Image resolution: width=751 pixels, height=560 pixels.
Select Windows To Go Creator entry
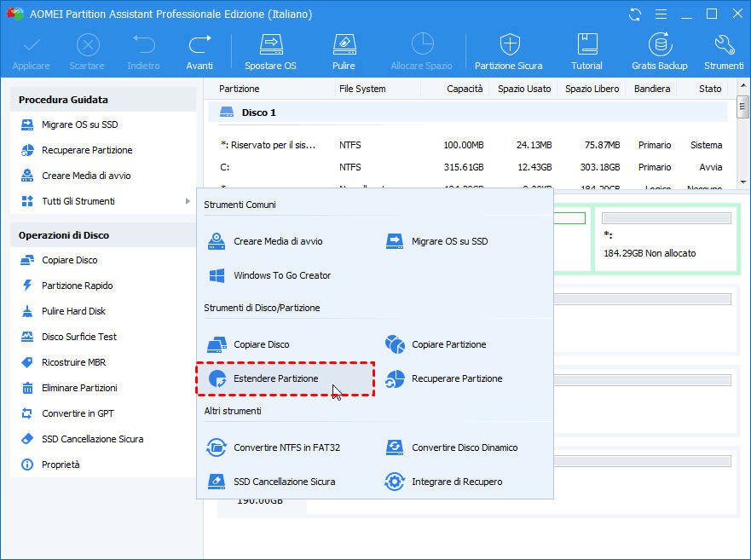[281, 275]
